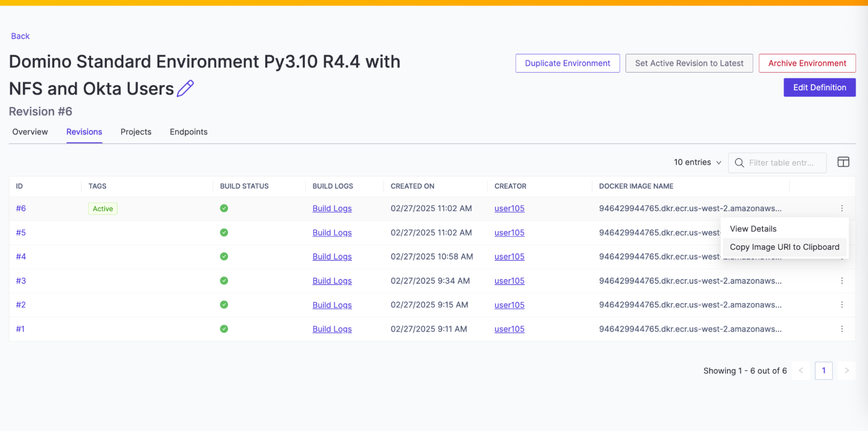Go to the previous page arrow

click(801, 371)
